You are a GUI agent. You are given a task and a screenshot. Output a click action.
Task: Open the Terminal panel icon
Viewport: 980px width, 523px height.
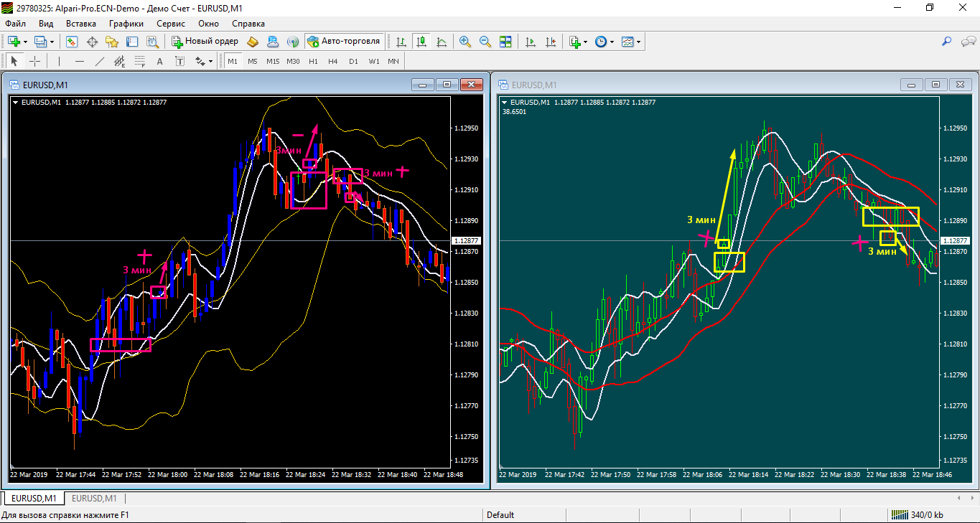(x=132, y=42)
